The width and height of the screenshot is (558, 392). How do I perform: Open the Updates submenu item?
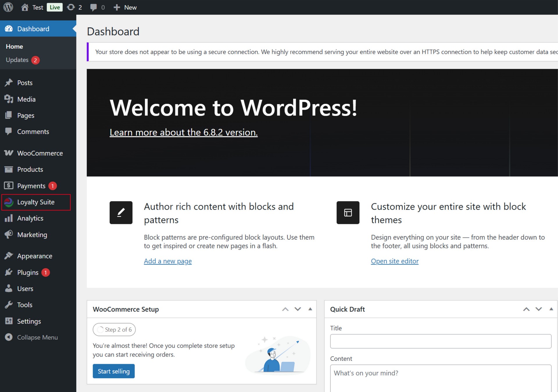tap(17, 60)
